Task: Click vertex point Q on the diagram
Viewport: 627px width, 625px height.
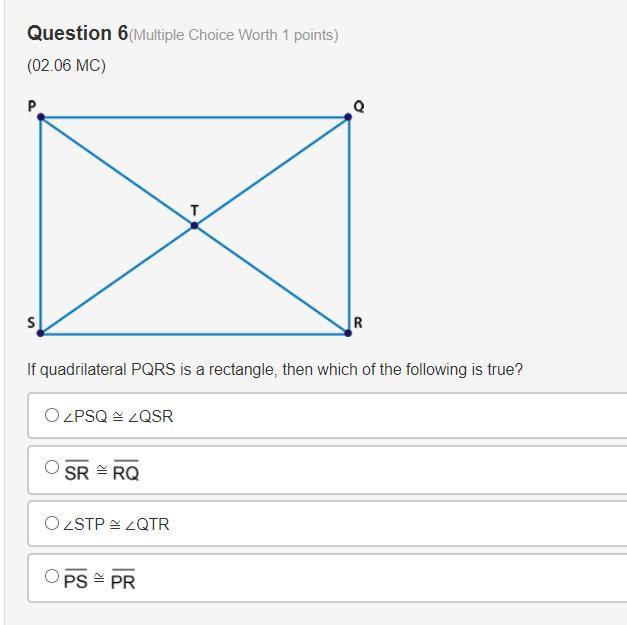Action: [348, 117]
